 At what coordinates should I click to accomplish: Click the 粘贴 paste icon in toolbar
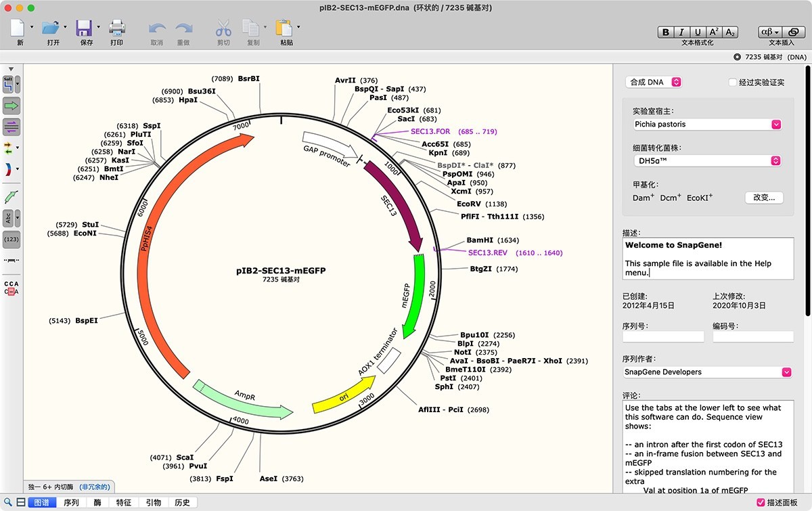[285, 29]
